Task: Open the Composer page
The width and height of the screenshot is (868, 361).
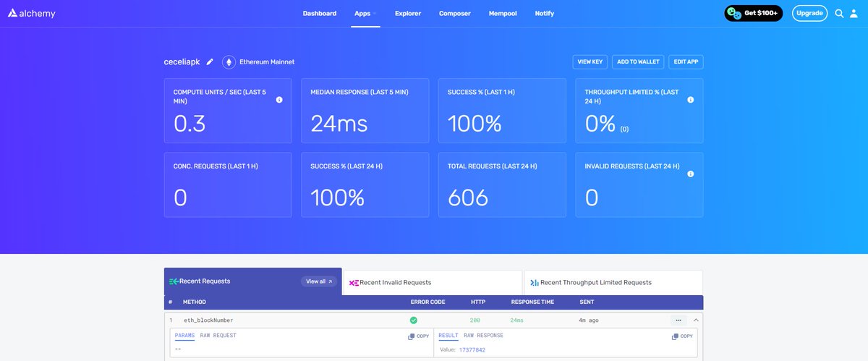Action: [455, 13]
